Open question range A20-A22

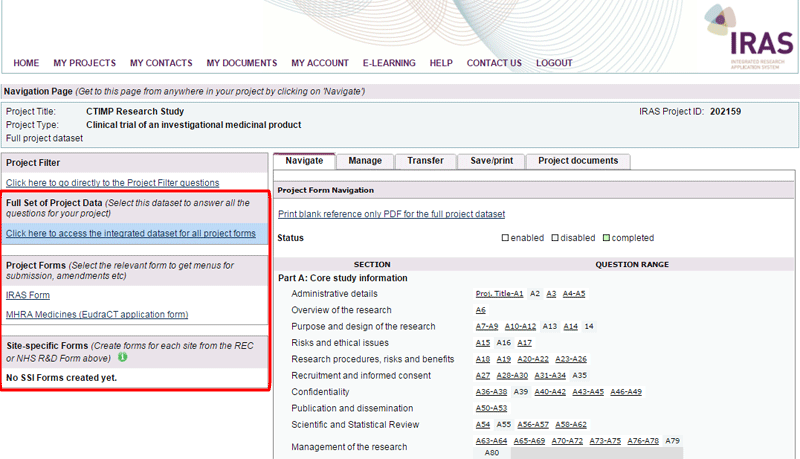533,359
